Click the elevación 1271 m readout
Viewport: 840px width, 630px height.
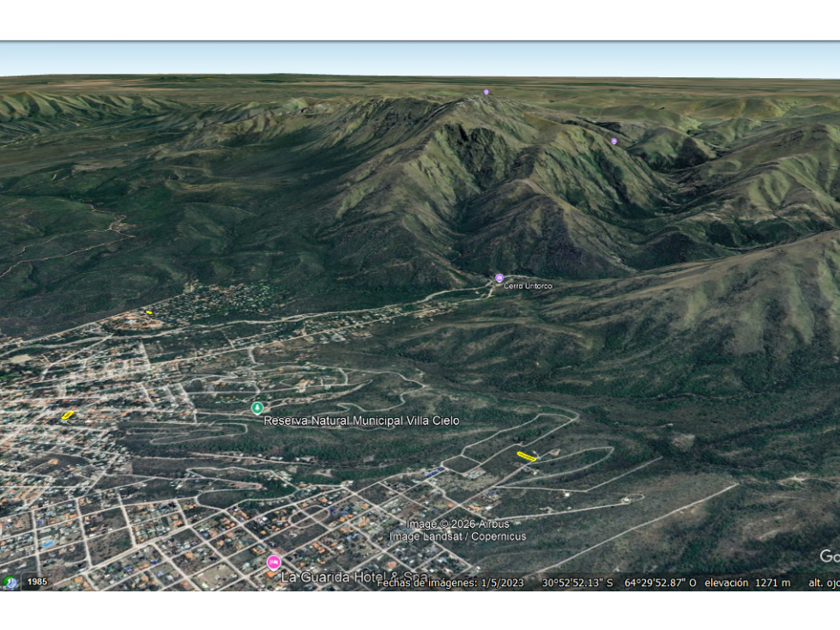747,583
